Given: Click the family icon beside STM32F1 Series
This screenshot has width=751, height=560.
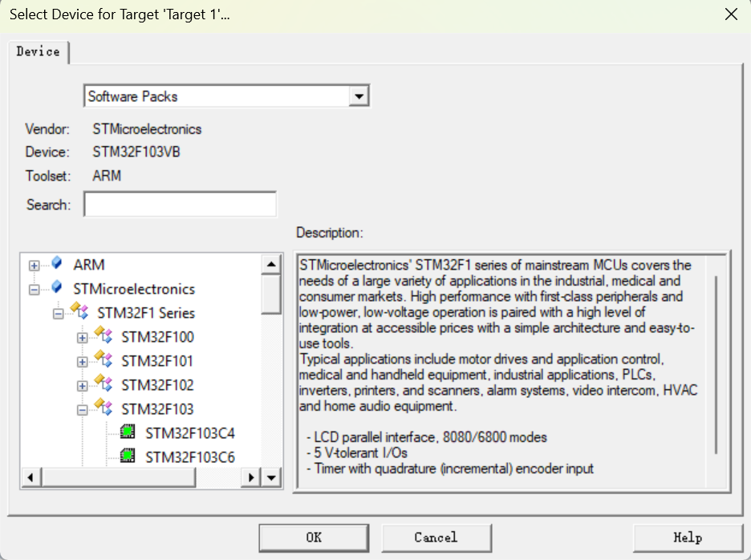Looking at the screenshot, I should coord(79,311).
